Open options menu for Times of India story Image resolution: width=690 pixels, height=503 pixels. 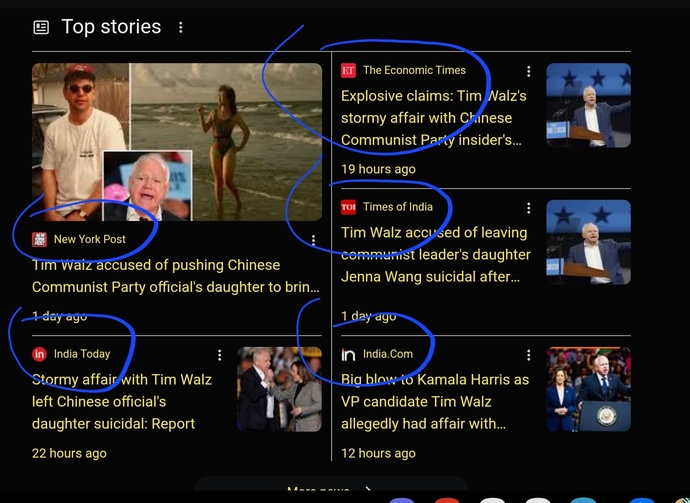(x=529, y=207)
